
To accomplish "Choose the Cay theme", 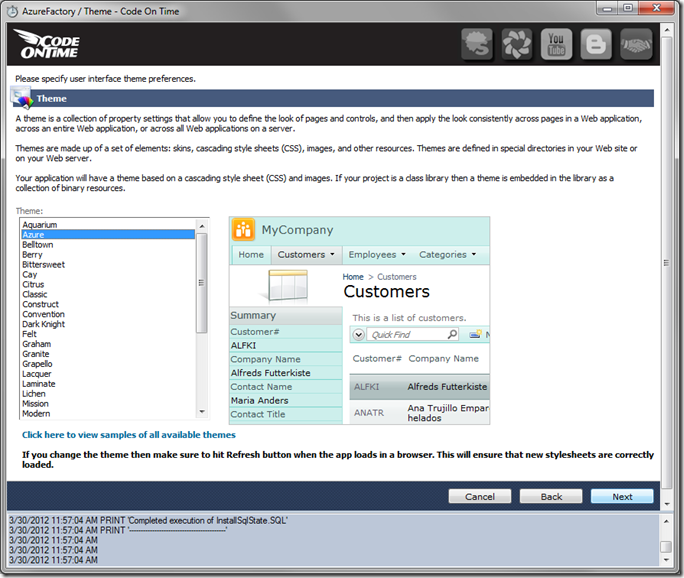I will (x=108, y=274).
